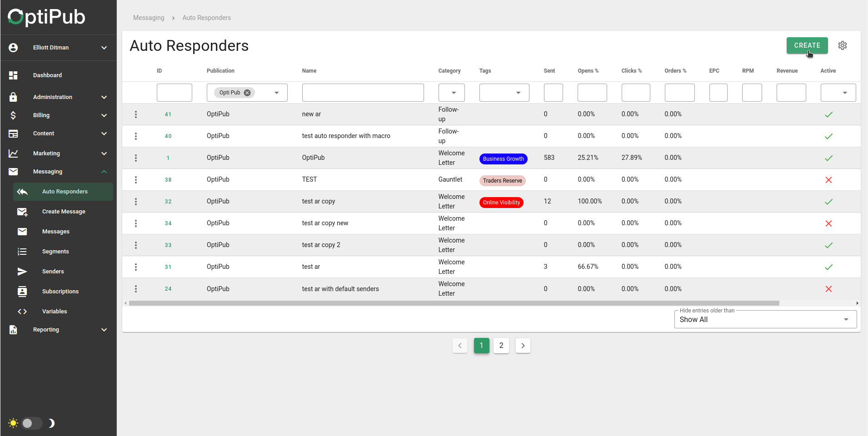Toggle active checkmark for 'new ar' row
This screenshot has width=868, height=436.
click(828, 114)
